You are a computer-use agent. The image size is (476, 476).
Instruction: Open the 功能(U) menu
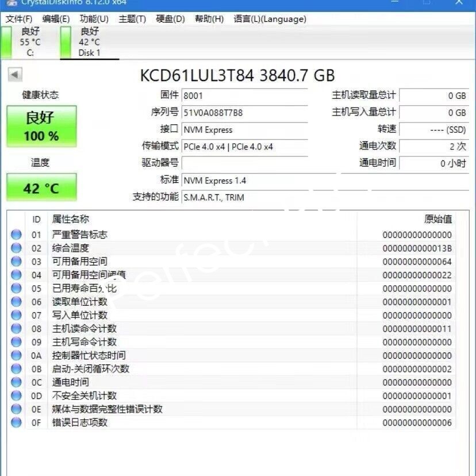pyautogui.click(x=94, y=19)
